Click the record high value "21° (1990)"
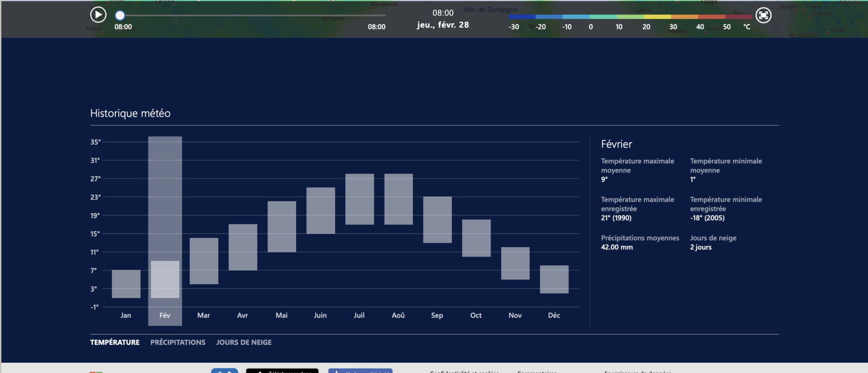Screen dimensions: 868x373 pos(616,218)
